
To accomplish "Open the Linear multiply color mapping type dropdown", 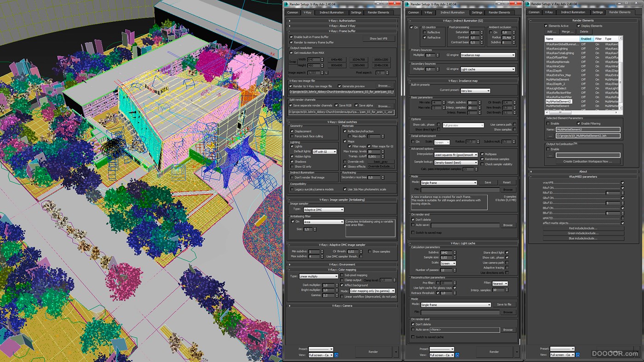I will tap(318, 277).
